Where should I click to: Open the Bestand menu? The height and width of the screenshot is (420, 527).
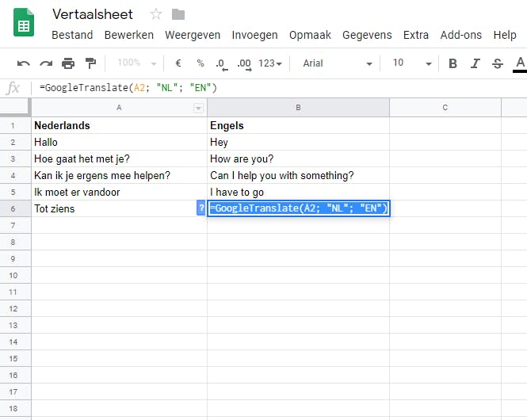pyautogui.click(x=72, y=35)
